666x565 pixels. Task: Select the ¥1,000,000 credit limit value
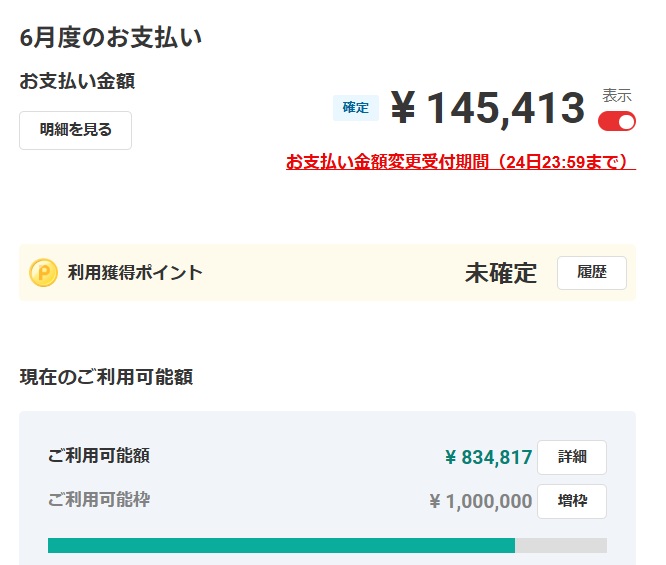(x=480, y=502)
